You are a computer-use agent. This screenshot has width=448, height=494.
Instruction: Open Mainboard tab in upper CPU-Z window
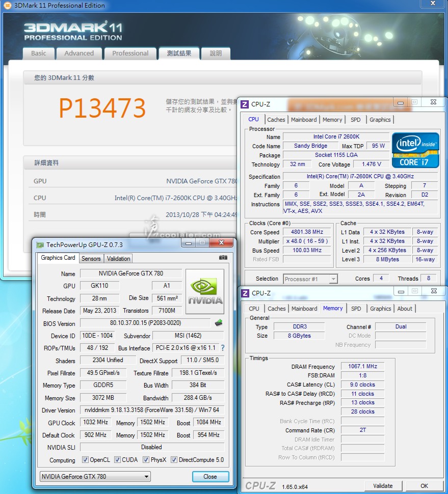point(304,120)
